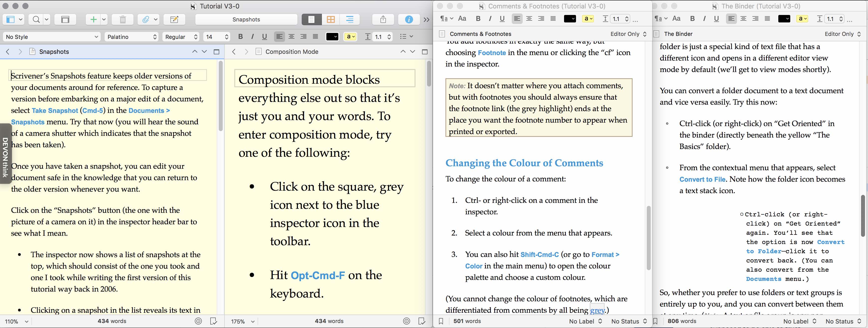Toggle italic in The Binder window
The width and height of the screenshot is (868, 328).
[x=704, y=18]
